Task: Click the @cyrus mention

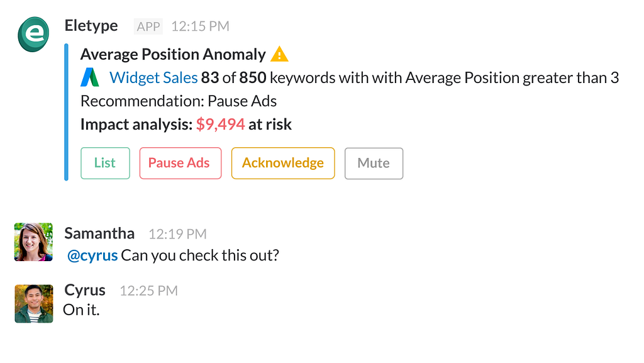Action: pos(92,256)
